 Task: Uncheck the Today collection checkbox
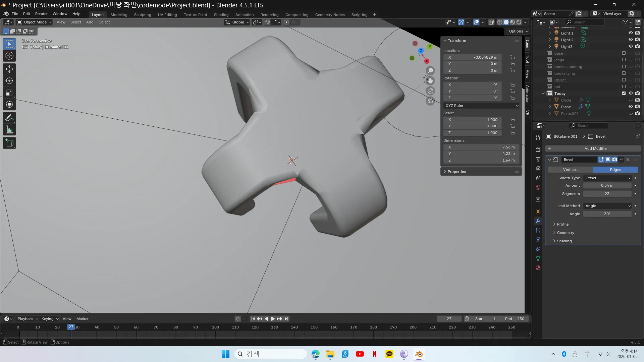pyautogui.click(x=624, y=93)
